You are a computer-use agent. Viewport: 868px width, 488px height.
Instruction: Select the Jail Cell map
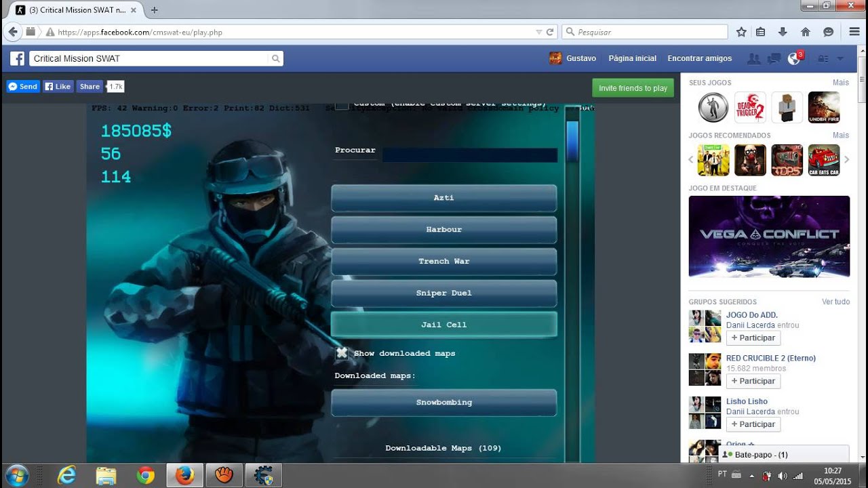click(x=444, y=325)
